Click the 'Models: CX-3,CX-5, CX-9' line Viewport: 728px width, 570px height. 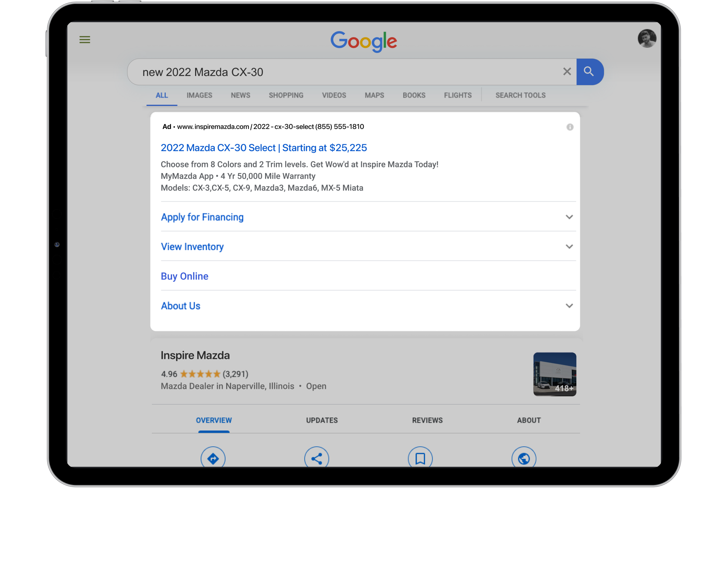click(x=262, y=188)
